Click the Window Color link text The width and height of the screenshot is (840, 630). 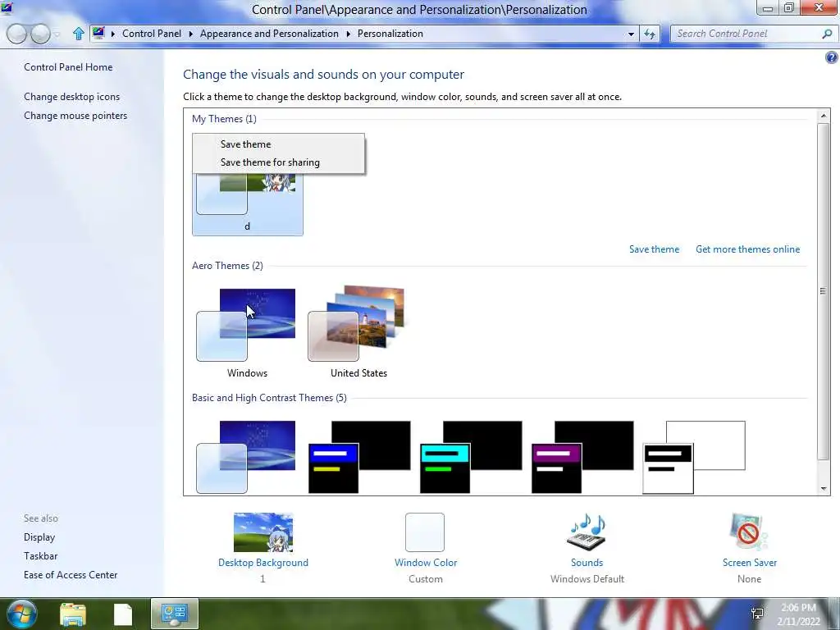point(426,563)
